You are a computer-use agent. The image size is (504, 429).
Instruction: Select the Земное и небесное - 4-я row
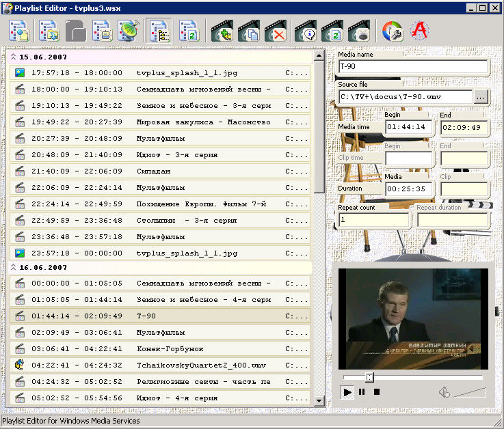pyautogui.click(x=160, y=300)
